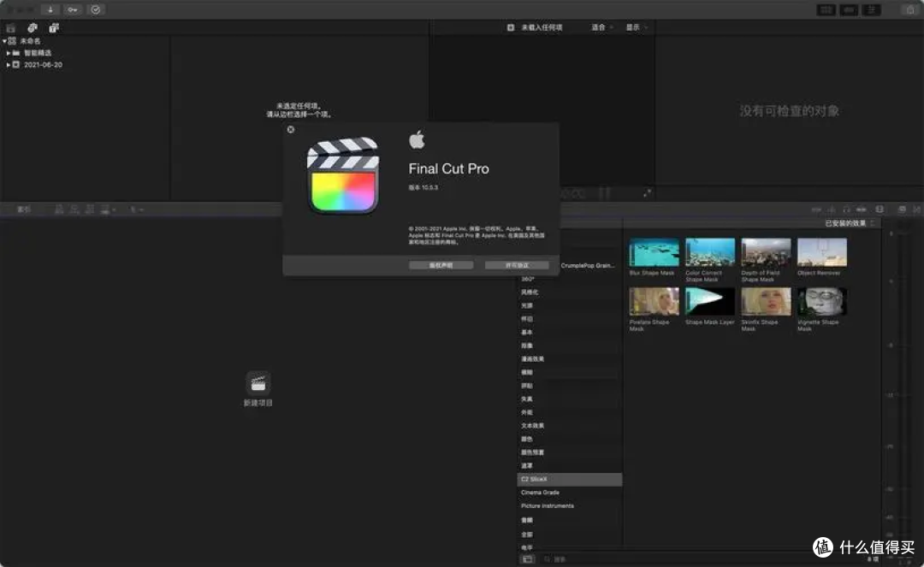Toggle the inspector panel layout button
The image size is (924, 567).
tap(871, 9)
